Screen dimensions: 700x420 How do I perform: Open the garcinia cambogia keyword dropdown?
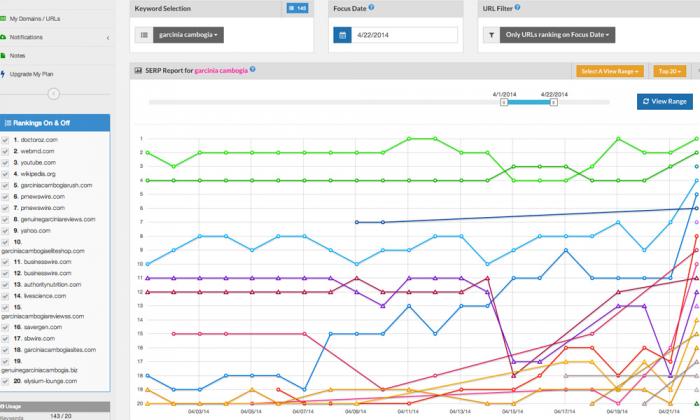click(x=188, y=35)
